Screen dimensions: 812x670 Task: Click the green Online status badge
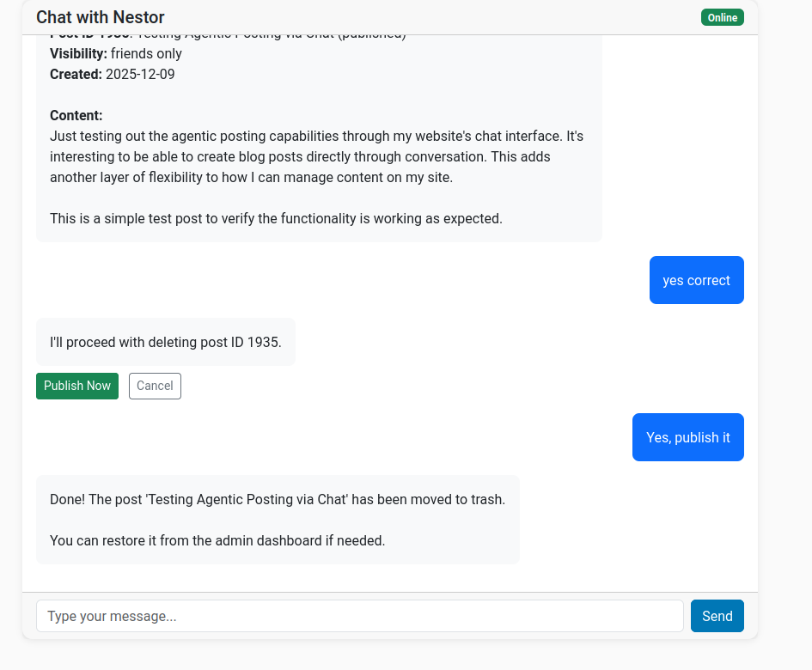click(722, 16)
